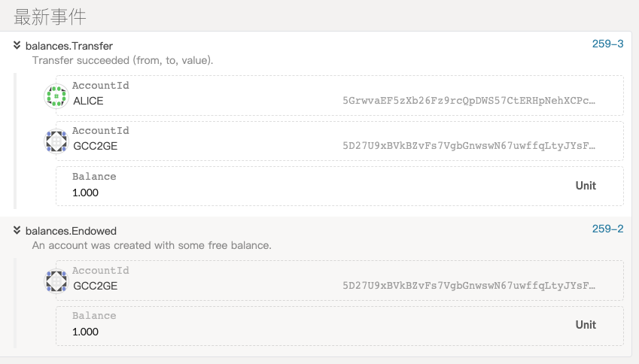Click the Unit label in the Endowed balance
This screenshot has width=639, height=364.
586,325
